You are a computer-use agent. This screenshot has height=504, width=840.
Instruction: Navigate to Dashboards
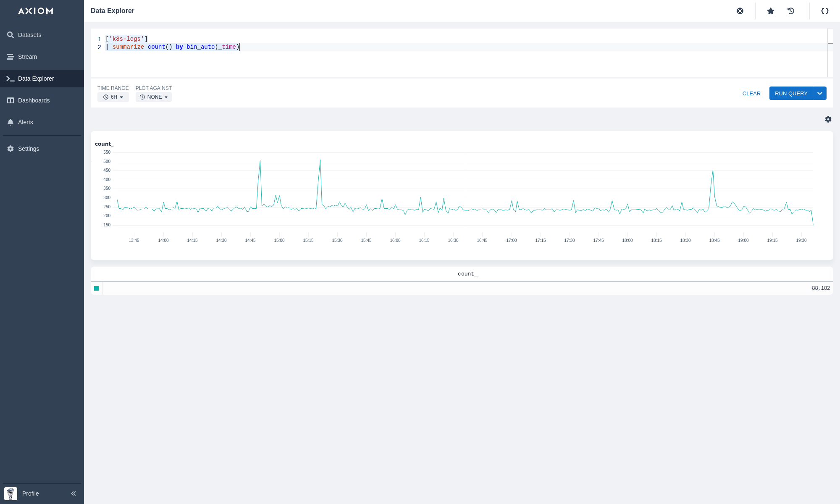34,100
